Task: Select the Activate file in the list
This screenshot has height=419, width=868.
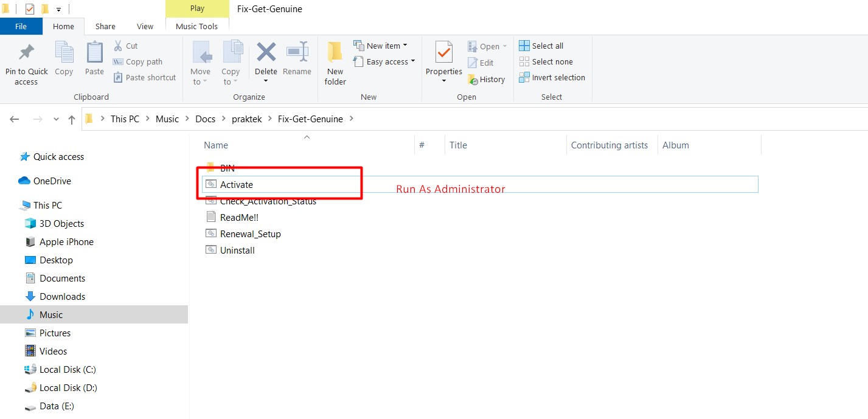Action: pyautogui.click(x=236, y=184)
